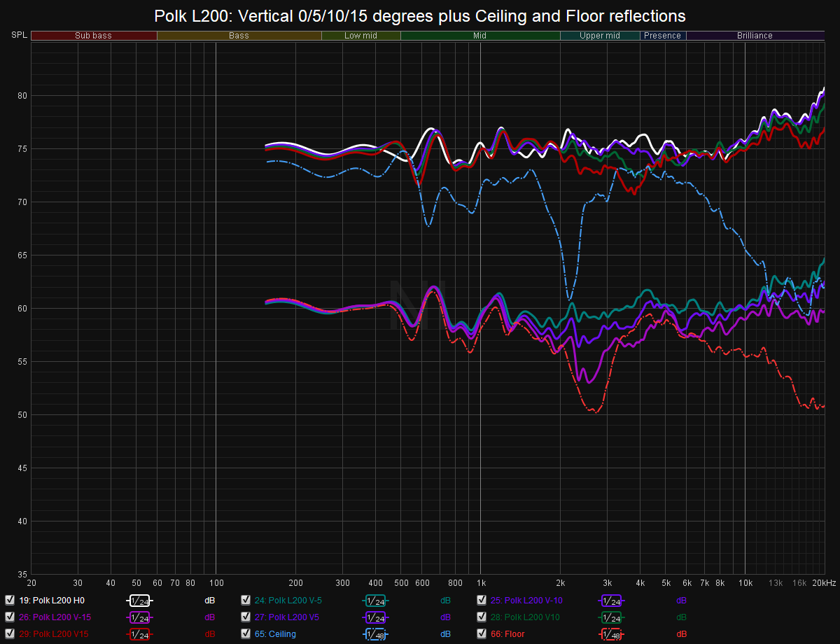
Task: Select the Mid frequency band label
Action: (x=480, y=36)
